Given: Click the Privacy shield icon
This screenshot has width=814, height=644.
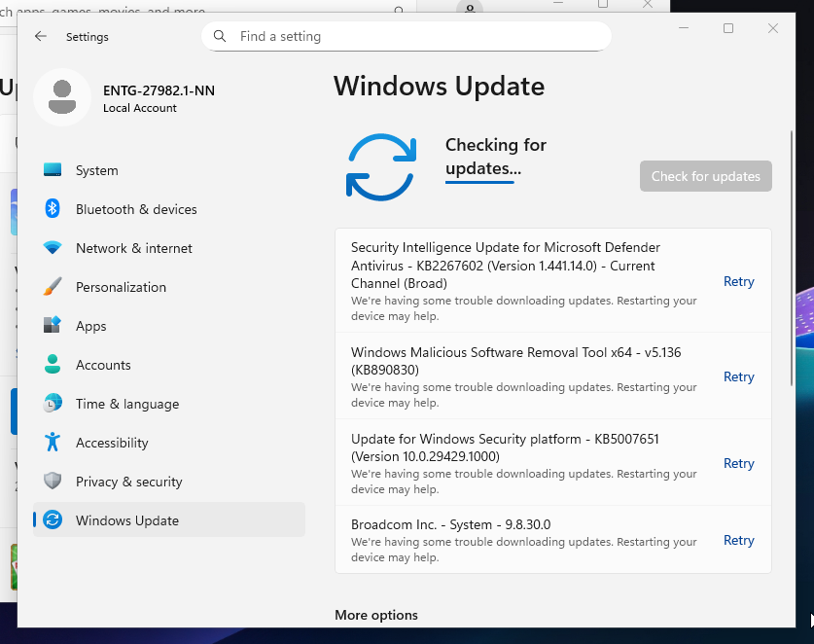Looking at the screenshot, I should click(x=53, y=481).
